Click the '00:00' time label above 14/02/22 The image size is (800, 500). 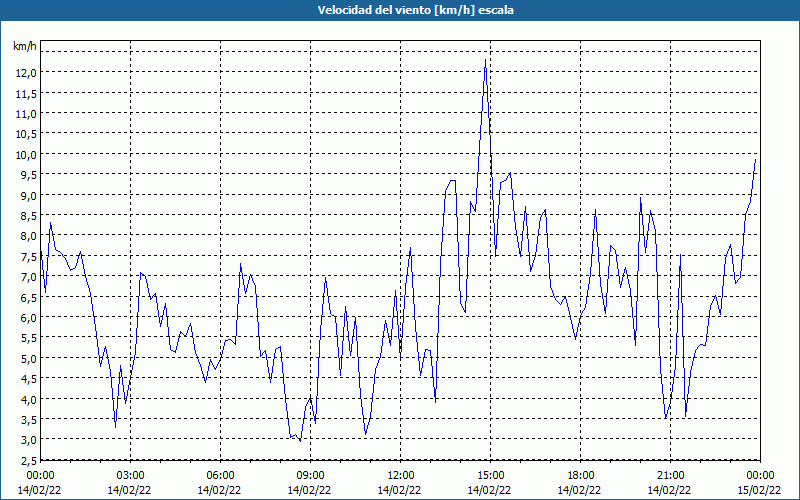point(40,476)
